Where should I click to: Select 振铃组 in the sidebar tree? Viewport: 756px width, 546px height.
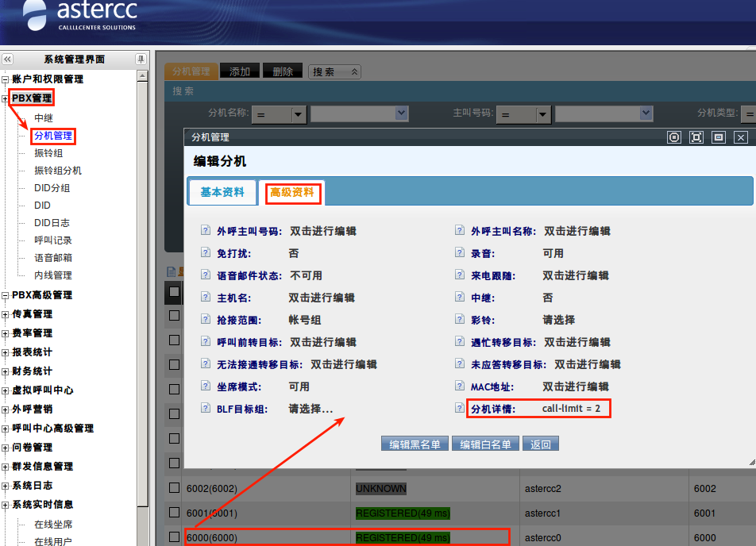click(x=48, y=153)
